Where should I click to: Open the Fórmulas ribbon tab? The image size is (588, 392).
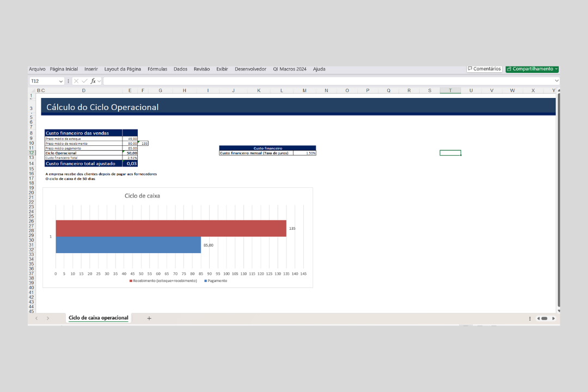click(x=157, y=69)
